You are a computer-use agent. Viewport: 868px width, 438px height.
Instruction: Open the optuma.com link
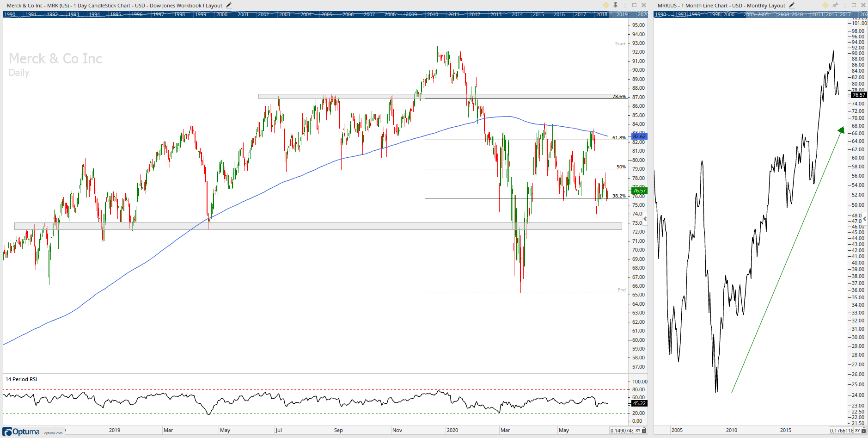[x=53, y=433]
